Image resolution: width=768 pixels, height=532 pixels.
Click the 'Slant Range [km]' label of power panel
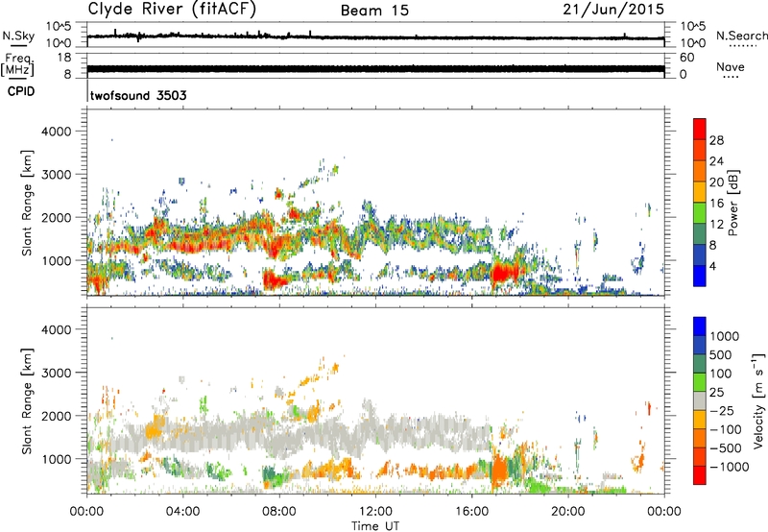tap(27, 203)
